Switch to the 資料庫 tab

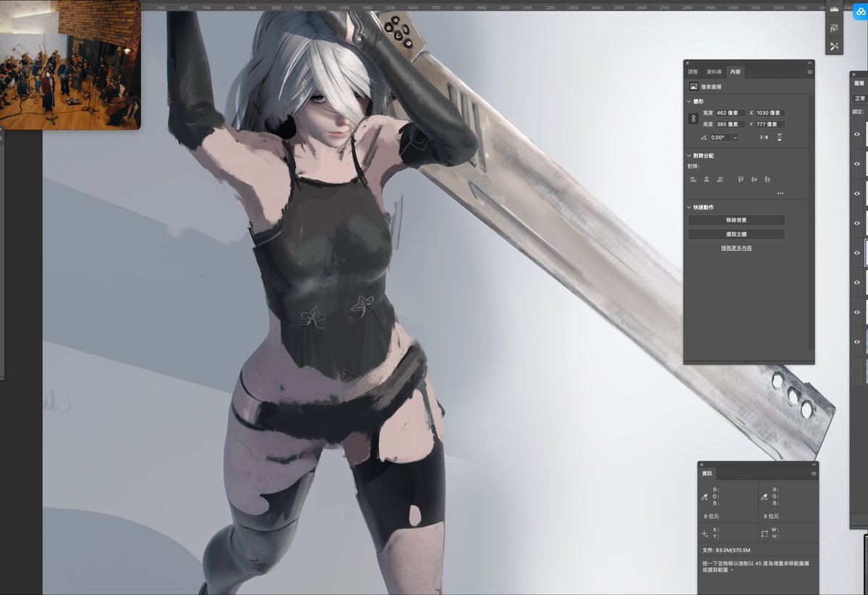point(714,72)
